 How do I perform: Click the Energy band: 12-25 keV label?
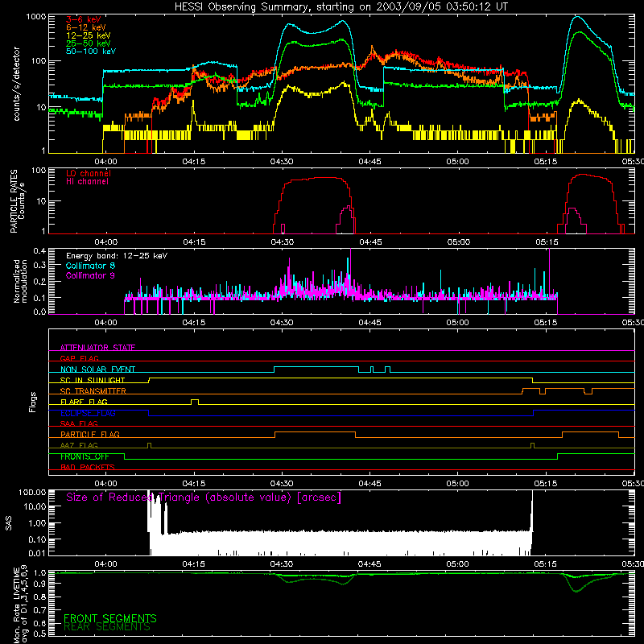click(x=117, y=256)
